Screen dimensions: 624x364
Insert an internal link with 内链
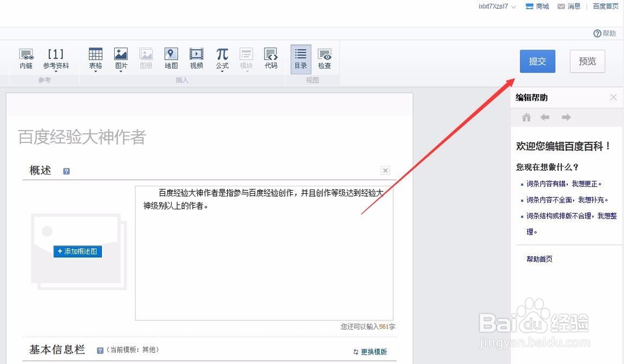(x=26, y=59)
